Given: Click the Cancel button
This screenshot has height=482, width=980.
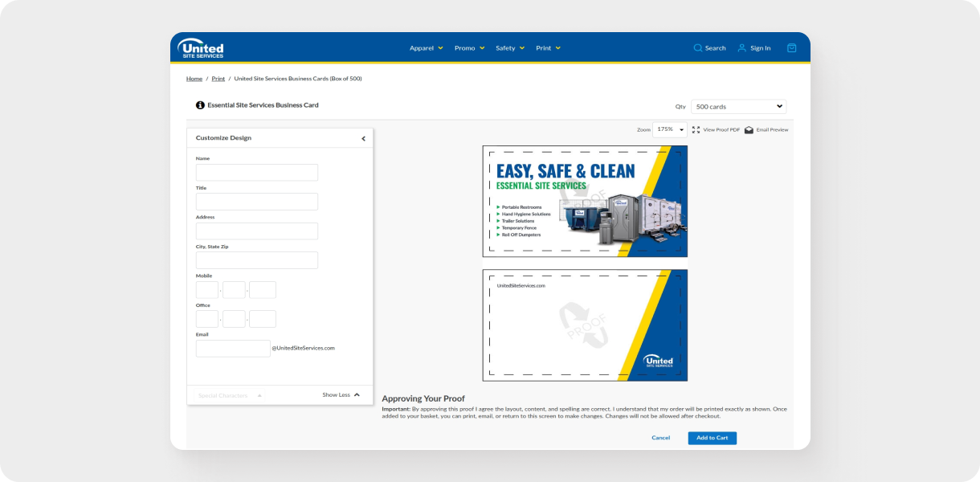Looking at the screenshot, I should pyautogui.click(x=660, y=438).
